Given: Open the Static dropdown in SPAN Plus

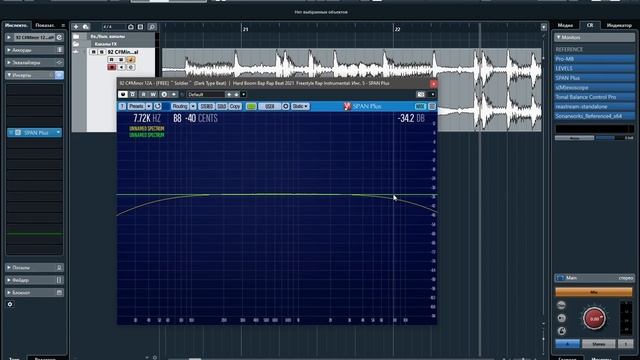Looking at the screenshot, I should coord(300,106).
